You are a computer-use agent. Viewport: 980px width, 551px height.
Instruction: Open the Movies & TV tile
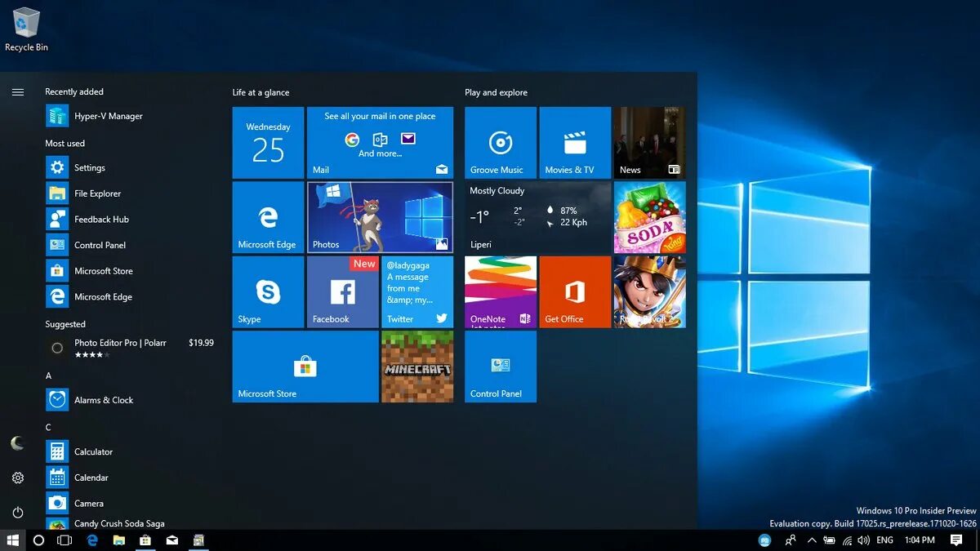(x=575, y=143)
